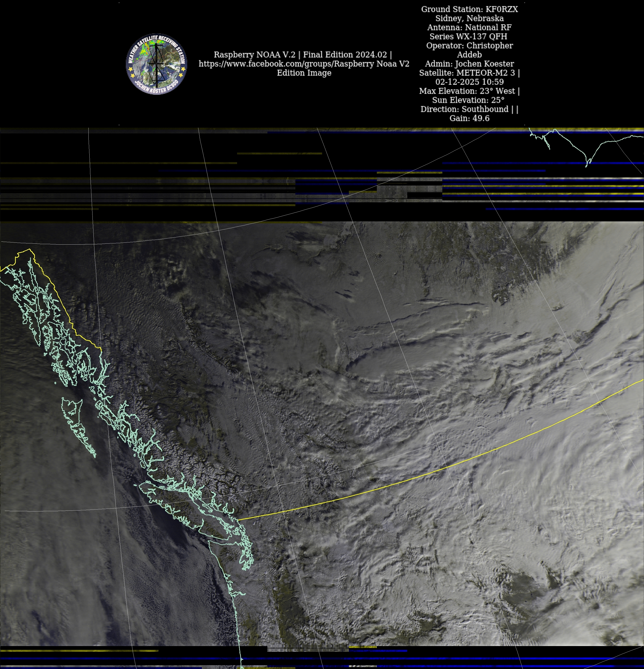Viewport: 644px width, 669px height.
Task: Click the 02-12-2025 10:59 timestamp
Action: point(469,82)
